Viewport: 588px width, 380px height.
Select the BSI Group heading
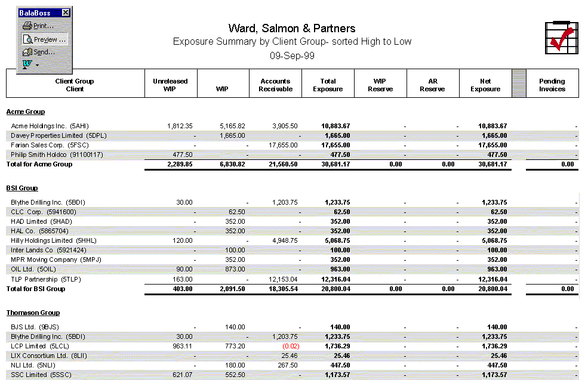[22, 188]
